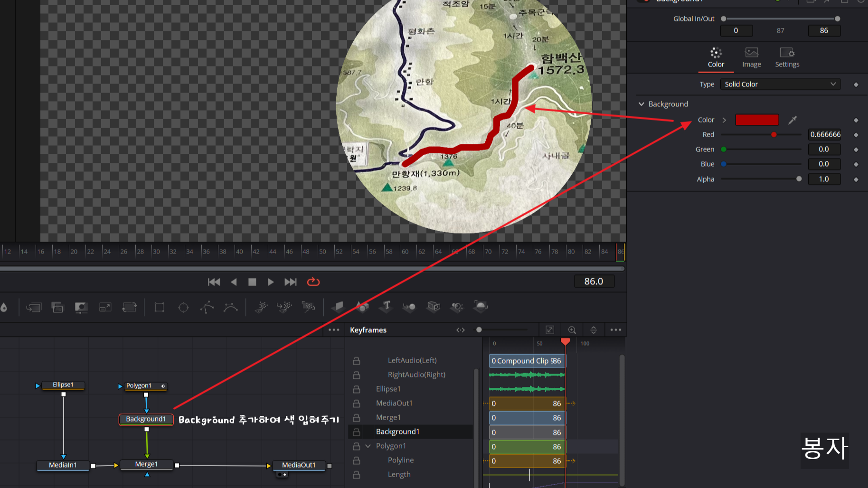868x488 pixels.
Task: Add an Image Plane 3D node
Action: (x=338, y=307)
